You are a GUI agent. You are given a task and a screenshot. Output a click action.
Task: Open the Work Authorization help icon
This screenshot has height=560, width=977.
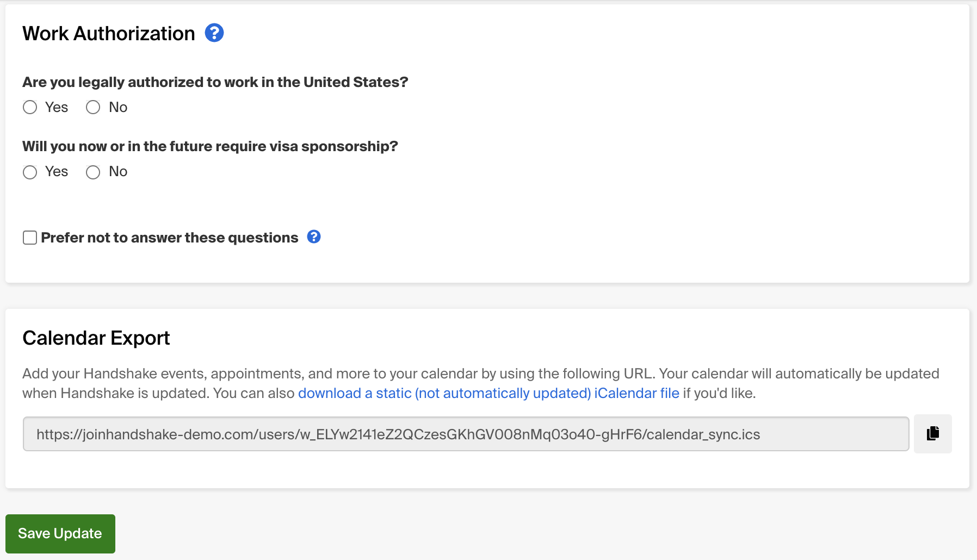pos(214,33)
